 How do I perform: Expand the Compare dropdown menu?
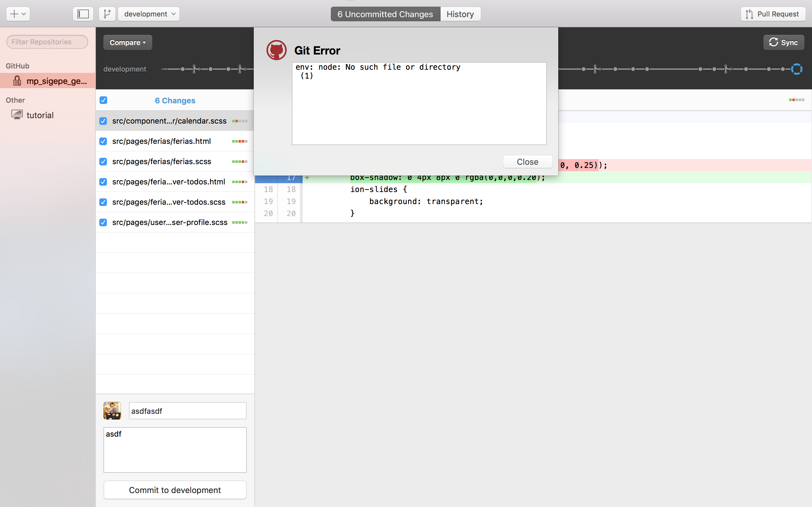pos(128,42)
